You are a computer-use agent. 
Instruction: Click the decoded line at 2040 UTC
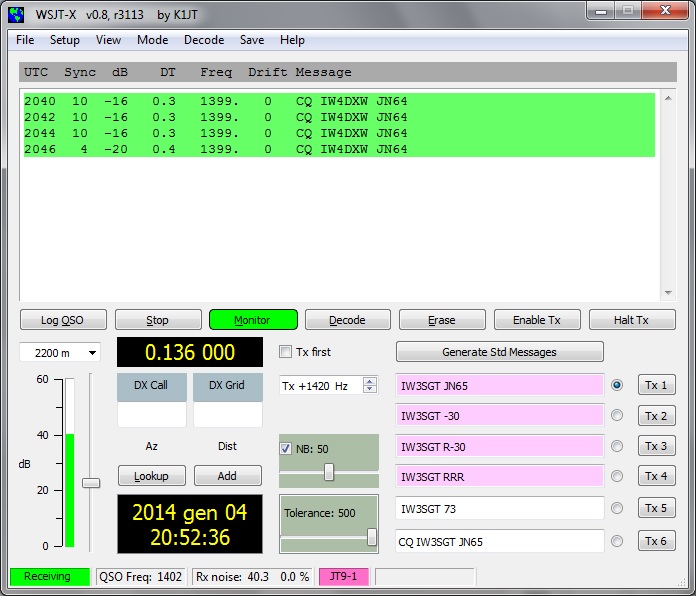(x=339, y=101)
